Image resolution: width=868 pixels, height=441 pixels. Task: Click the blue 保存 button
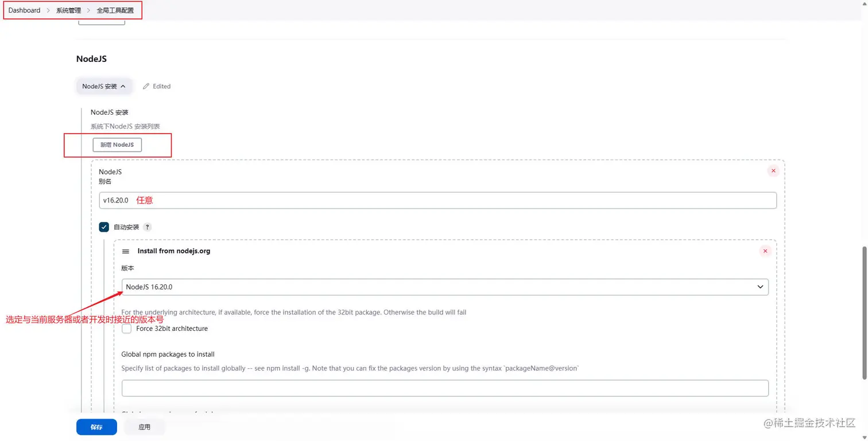click(96, 427)
